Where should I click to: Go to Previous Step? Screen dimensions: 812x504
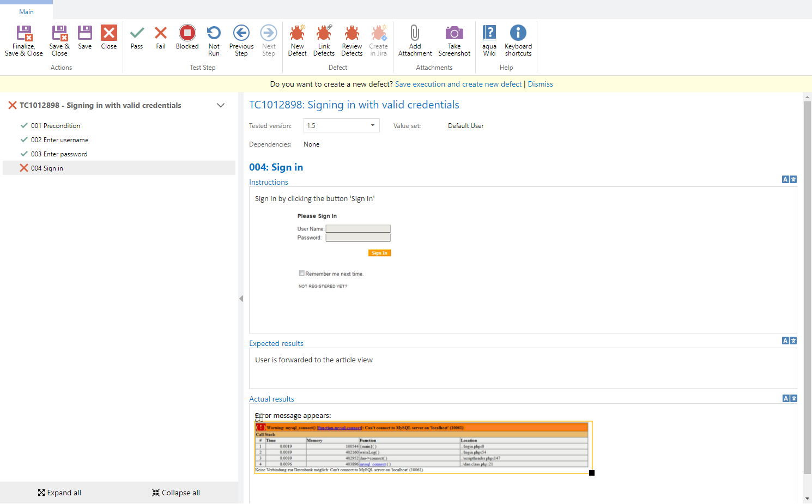point(241,34)
